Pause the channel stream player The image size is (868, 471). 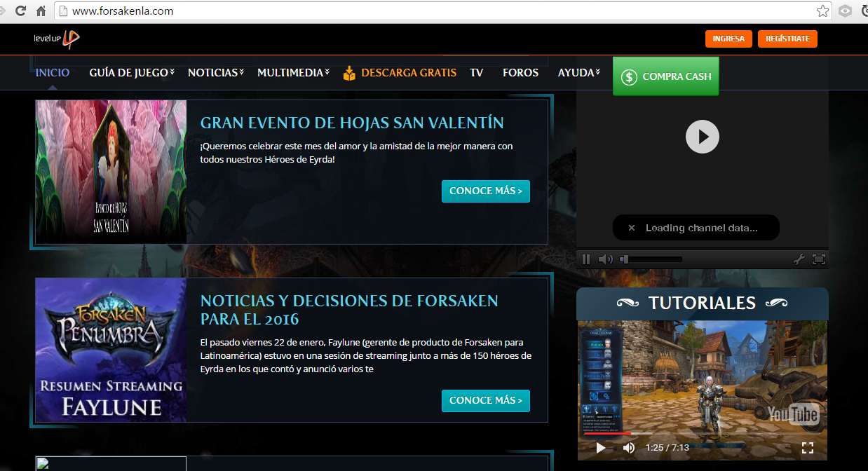pos(586,259)
